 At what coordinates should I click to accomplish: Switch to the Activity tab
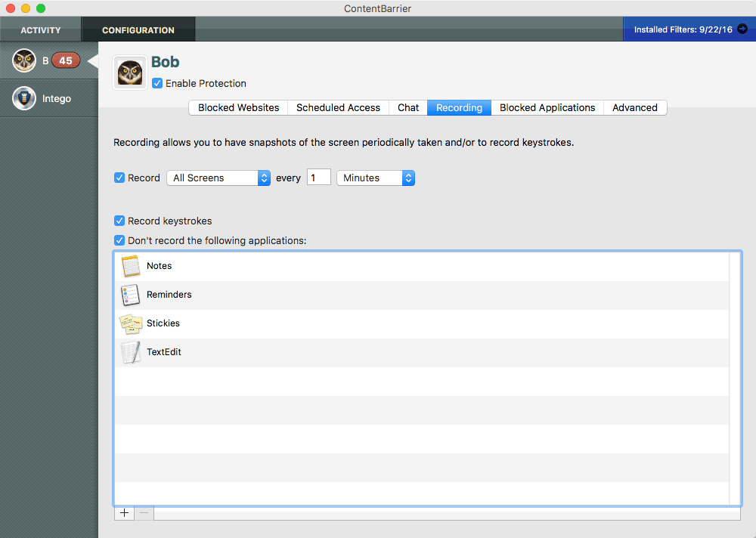click(41, 30)
